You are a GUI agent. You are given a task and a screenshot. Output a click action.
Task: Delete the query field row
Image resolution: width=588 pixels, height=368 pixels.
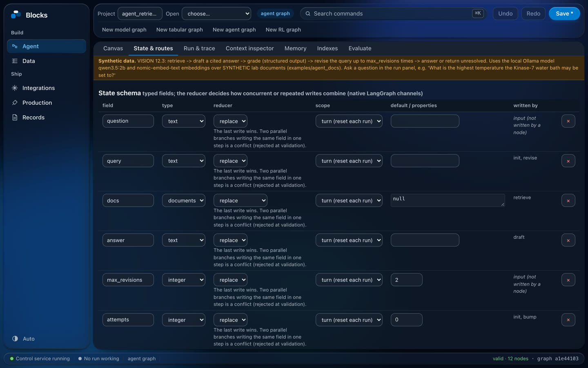pyautogui.click(x=568, y=161)
